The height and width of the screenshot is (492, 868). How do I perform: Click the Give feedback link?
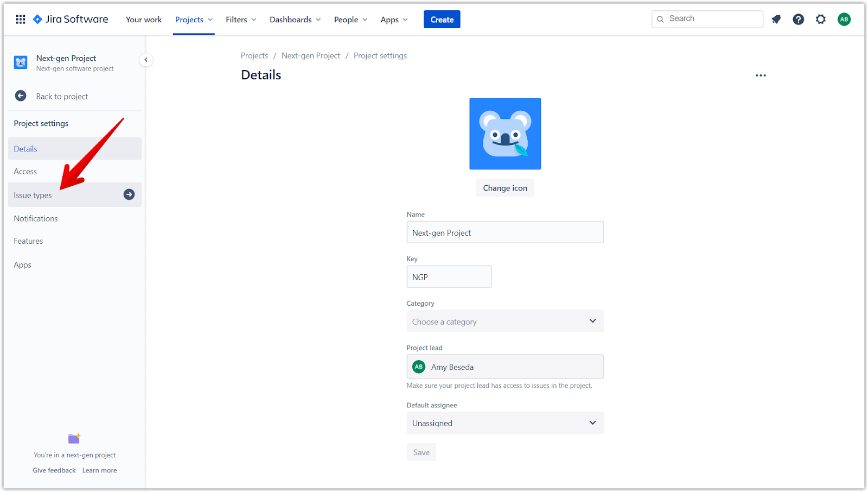pos(54,470)
